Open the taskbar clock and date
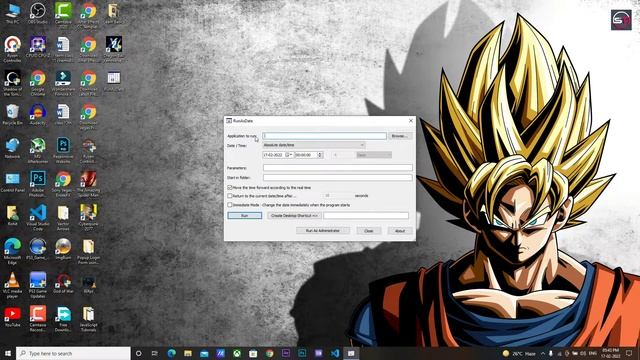The height and width of the screenshot is (360, 640). (x=611, y=353)
